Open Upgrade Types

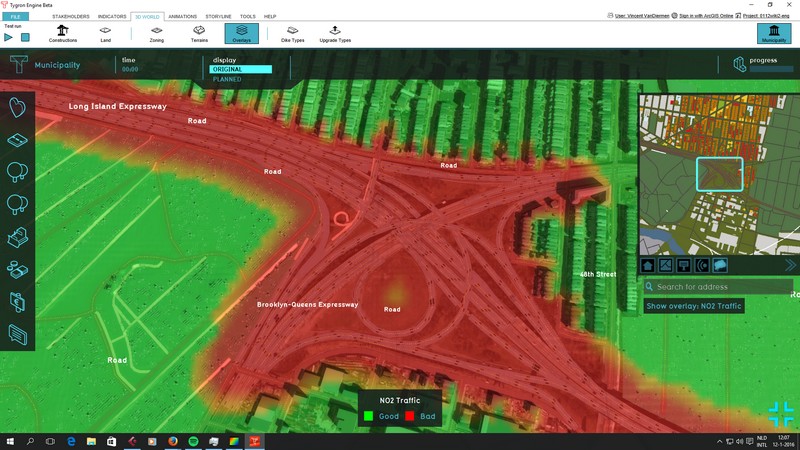point(334,33)
